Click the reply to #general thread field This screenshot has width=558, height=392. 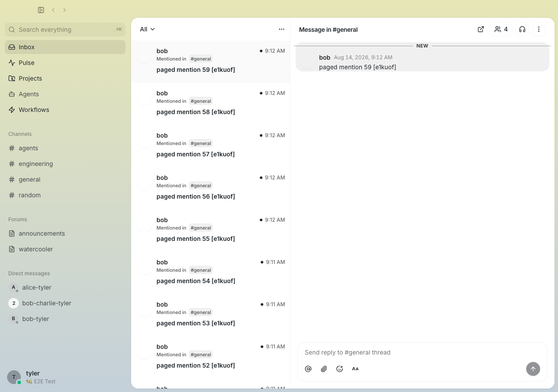point(422,352)
